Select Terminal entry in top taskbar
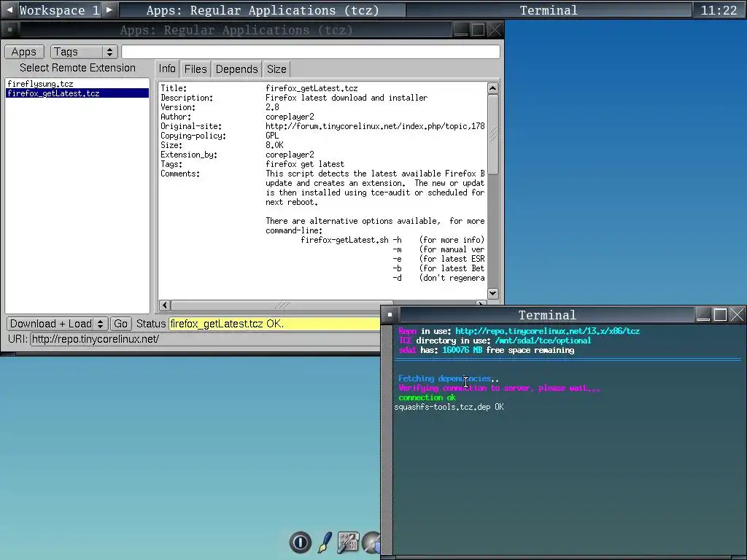This screenshot has width=747, height=560. point(549,10)
